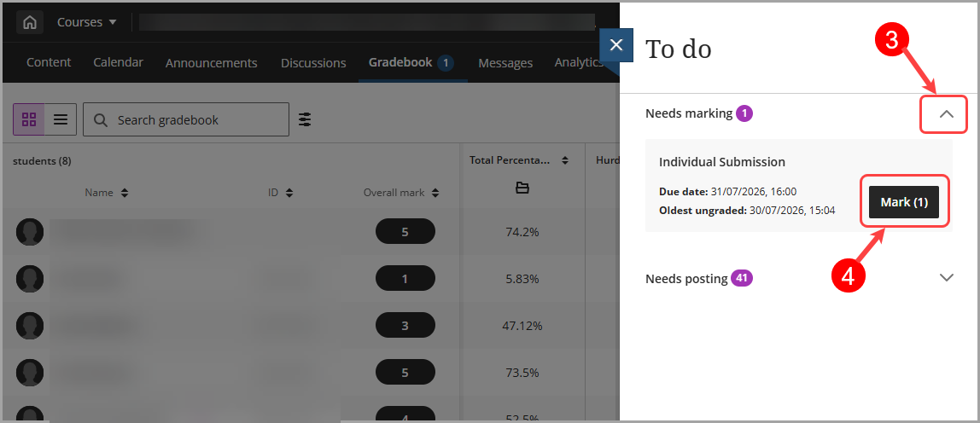Click the home icon in top bar
The height and width of the screenshot is (423, 980).
coord(29,22)
